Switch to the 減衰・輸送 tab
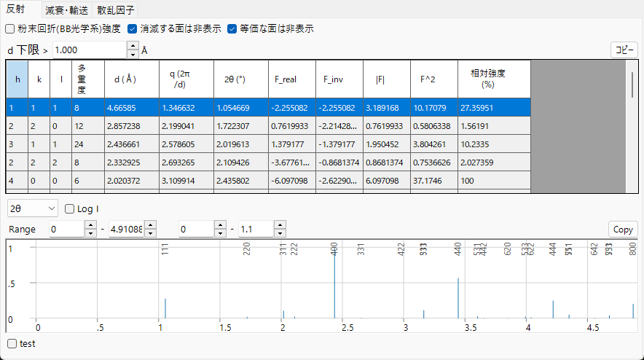Image resolution: width=644 pixels, height=360 pixels. click(x=66, y=10)
